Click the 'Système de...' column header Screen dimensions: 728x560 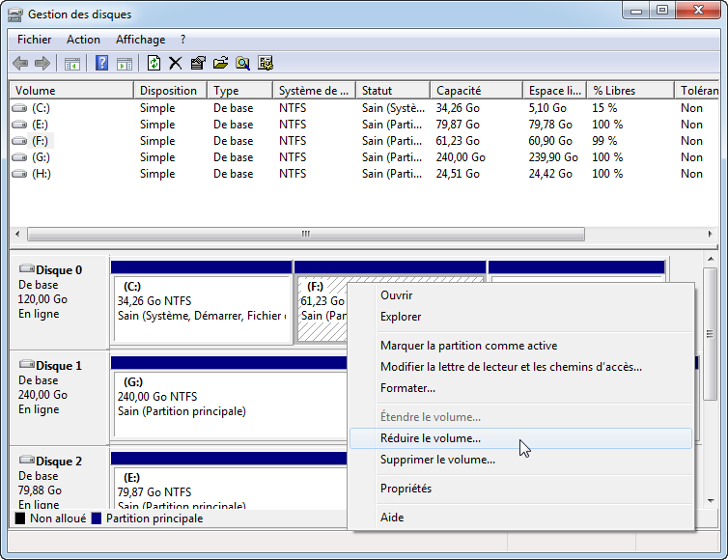tap(313, 91)
